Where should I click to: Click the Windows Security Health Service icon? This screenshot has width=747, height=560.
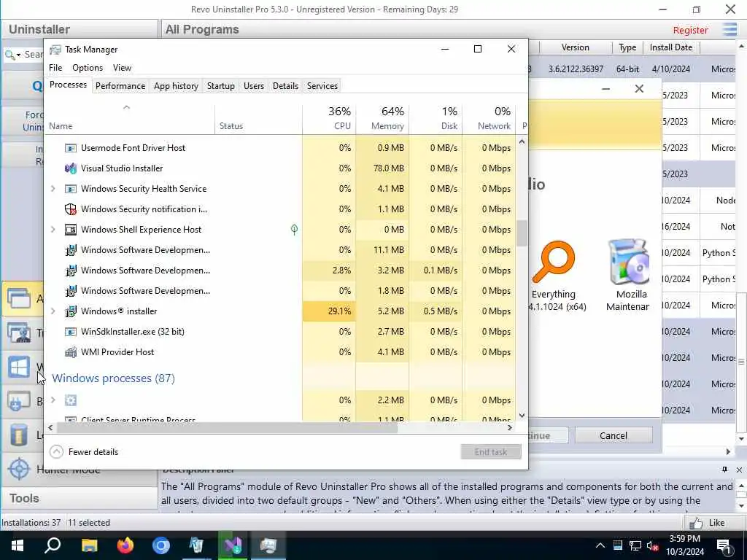pos(71,189)
